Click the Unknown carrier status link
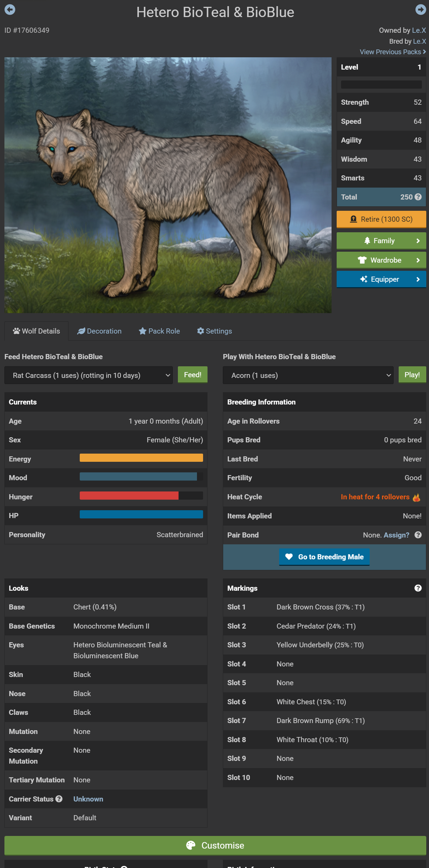Screen dimensions: 429x868 pos(88,799)
